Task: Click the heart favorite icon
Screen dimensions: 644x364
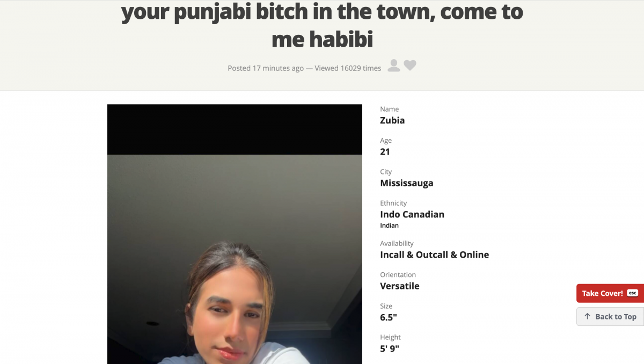Action: (x=410, y=65)
